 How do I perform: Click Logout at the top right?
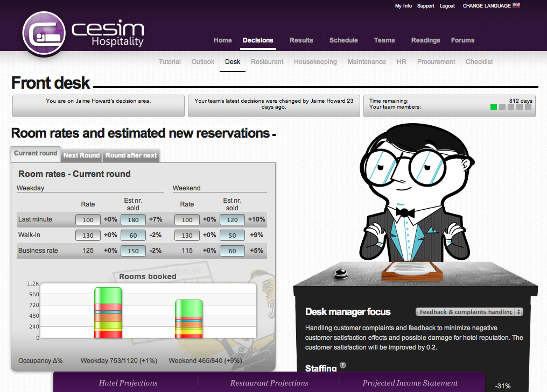point(447,5)
